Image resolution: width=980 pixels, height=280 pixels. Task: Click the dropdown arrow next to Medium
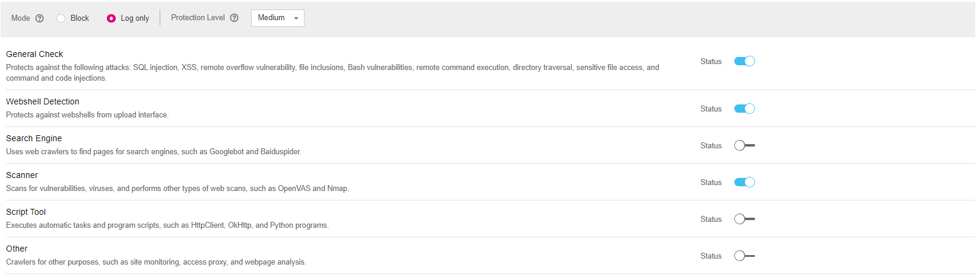pos(296,18)
